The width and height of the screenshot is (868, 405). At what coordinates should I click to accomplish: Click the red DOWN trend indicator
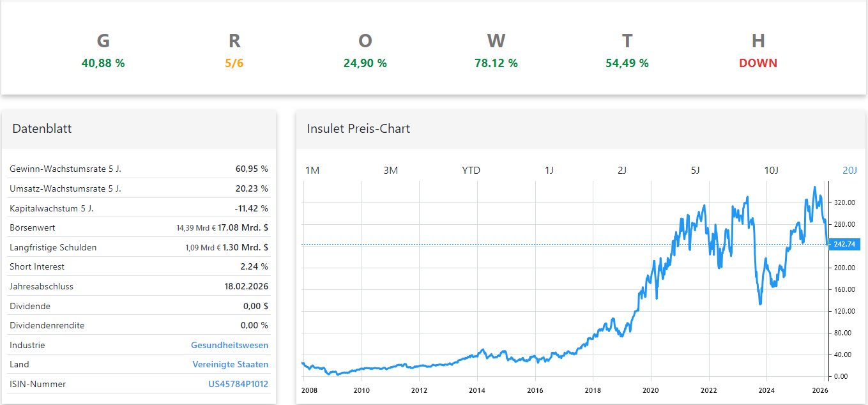(758, 63)
